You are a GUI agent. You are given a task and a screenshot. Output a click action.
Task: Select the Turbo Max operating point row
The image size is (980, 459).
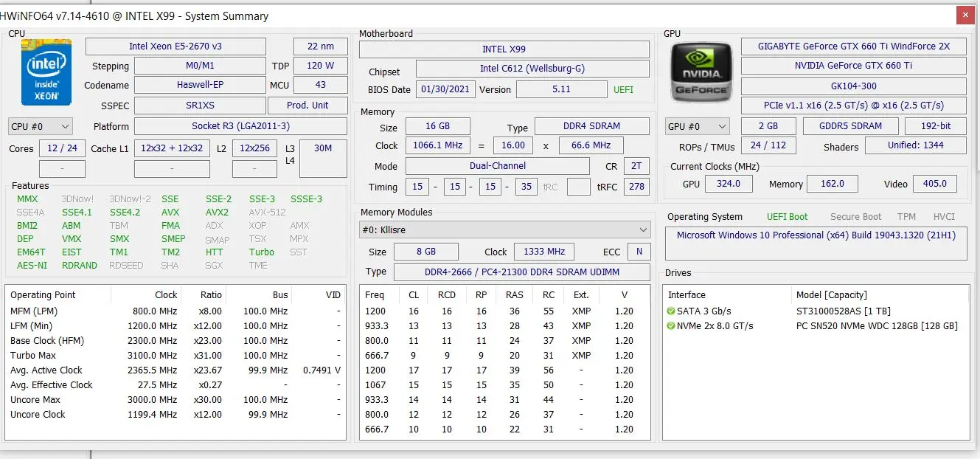176,356
